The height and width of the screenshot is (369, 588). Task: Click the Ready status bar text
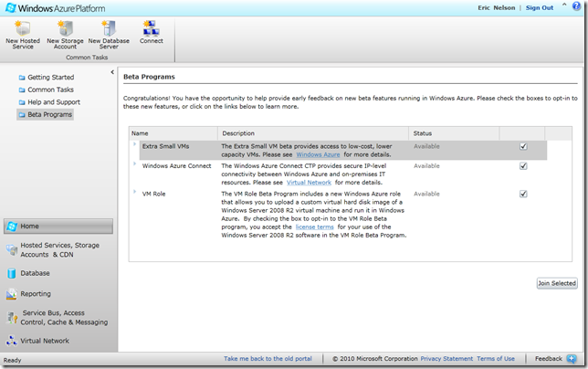(13, 360)
